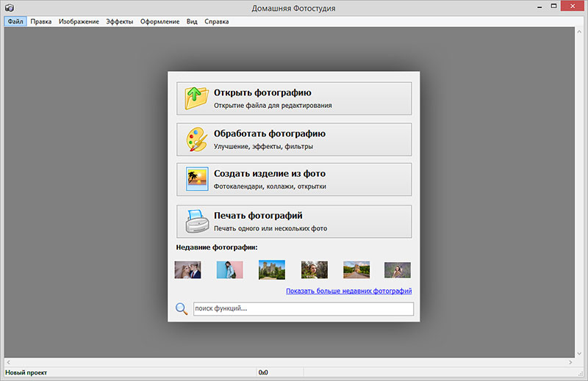Viewport: 588px width, 381px height.
Task: Click the vertical scrollbar down arrow
Action: click(579, 353)
